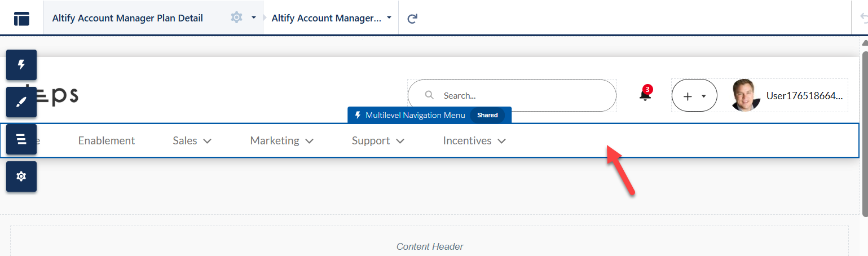Click the user profile avatar
The height and width of the screenshot is (256, 868).
coord(746,95)
